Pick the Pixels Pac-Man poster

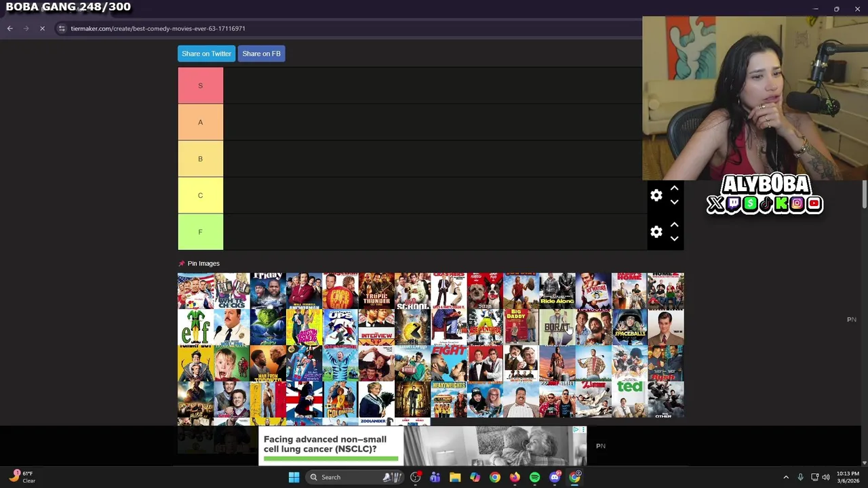click(x=412, y=327)
